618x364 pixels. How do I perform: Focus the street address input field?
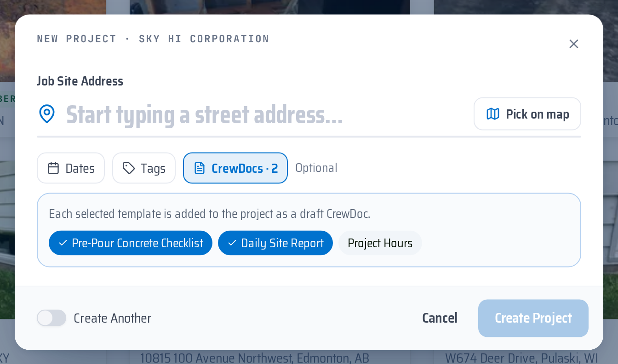[267, 115]
